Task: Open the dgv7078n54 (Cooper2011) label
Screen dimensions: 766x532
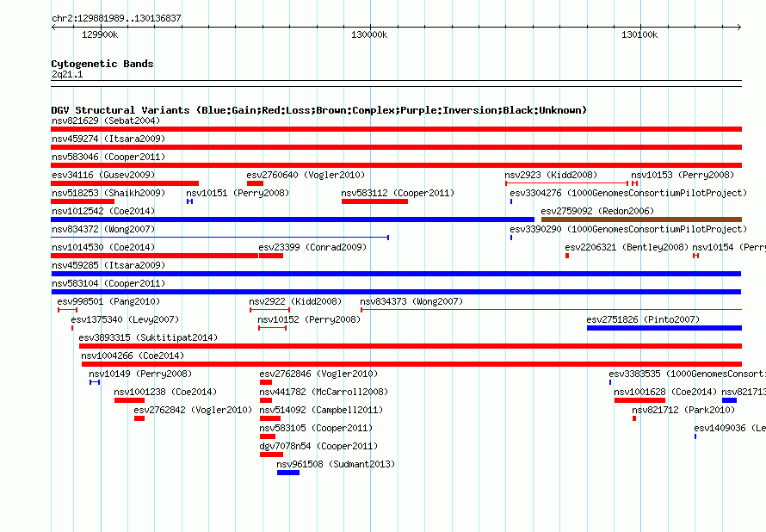Action: 318,446
